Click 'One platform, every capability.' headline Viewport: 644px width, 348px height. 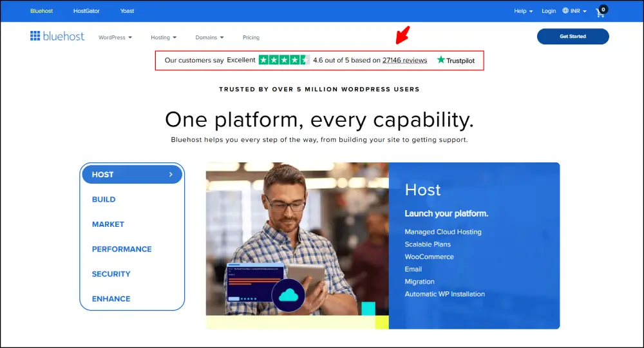coord(319,120)
